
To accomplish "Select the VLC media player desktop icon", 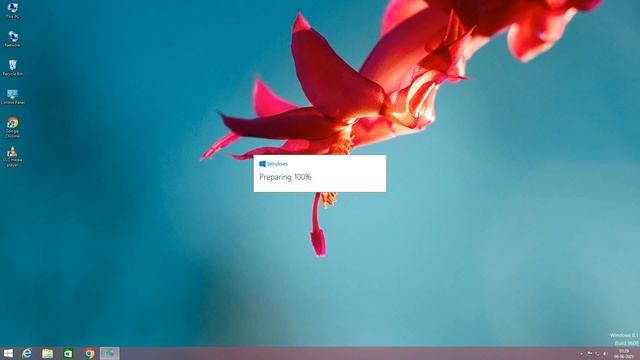I will click(x=13, y=156).
